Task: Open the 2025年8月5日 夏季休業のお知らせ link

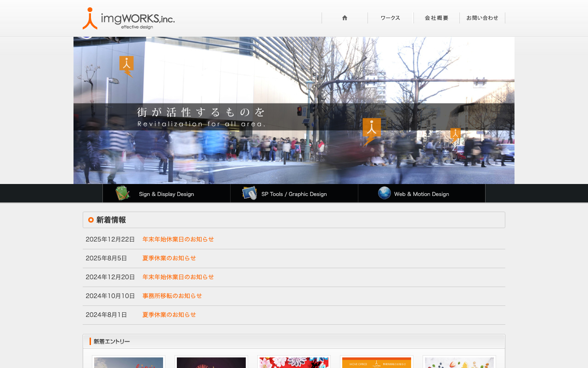Action: (x=169, y=258)
